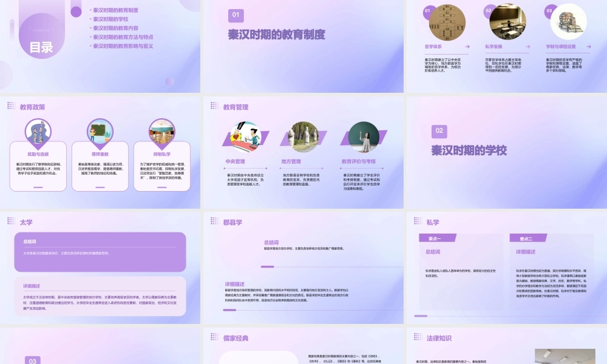This screenshot has height=364, width=607.
Task: Select the stone statues photo above 地方管理
Action: (303, 137)
